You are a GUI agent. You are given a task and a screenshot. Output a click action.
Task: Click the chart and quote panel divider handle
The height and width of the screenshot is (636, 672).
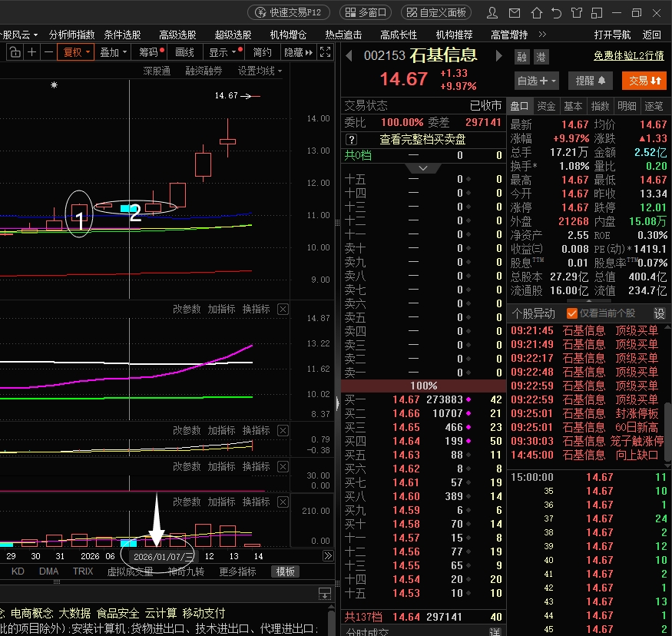coord(337,402)
